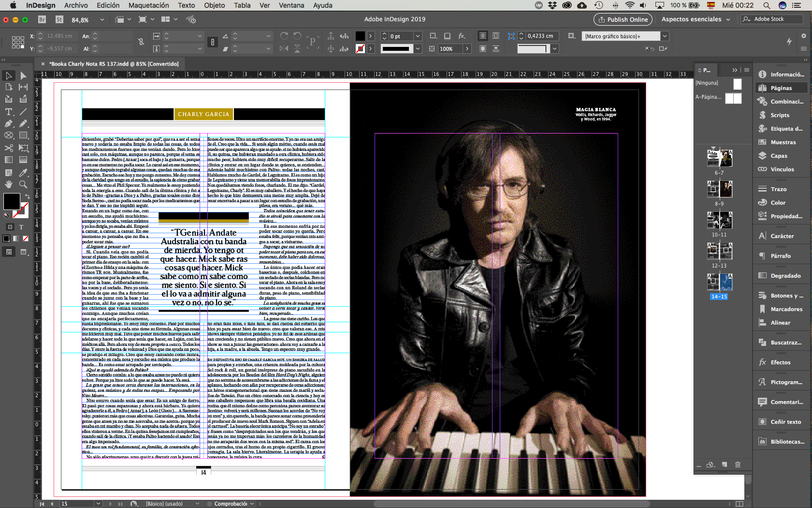Toggle formatting affects container button

(x=10, y=226)
